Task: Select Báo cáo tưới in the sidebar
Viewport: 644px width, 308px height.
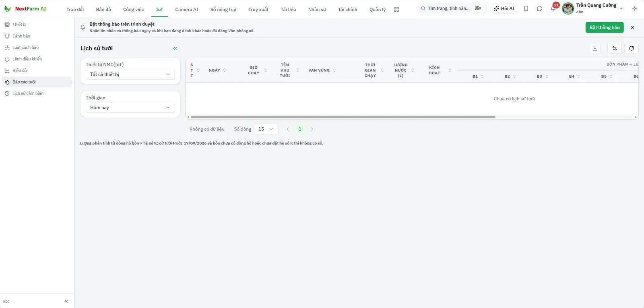Action: (x=37, y=82)
